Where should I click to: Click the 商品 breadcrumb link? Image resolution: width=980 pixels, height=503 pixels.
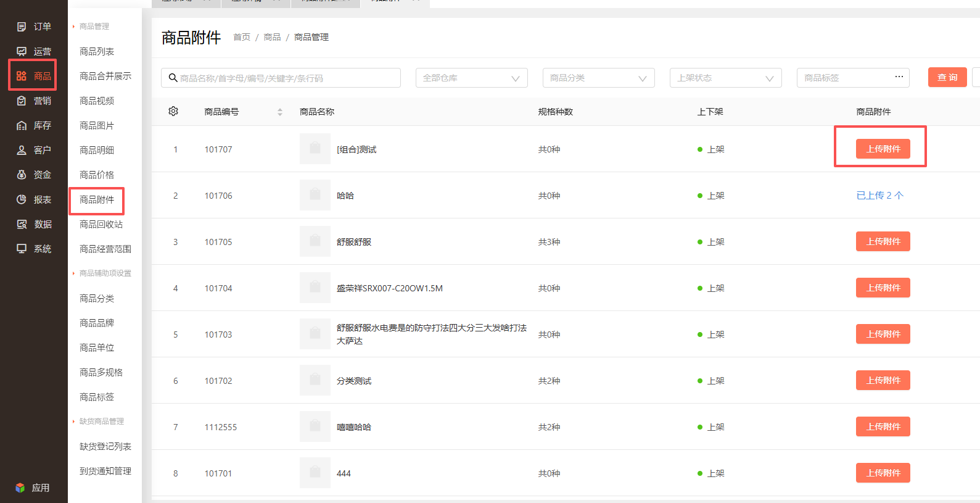(272, 37)
